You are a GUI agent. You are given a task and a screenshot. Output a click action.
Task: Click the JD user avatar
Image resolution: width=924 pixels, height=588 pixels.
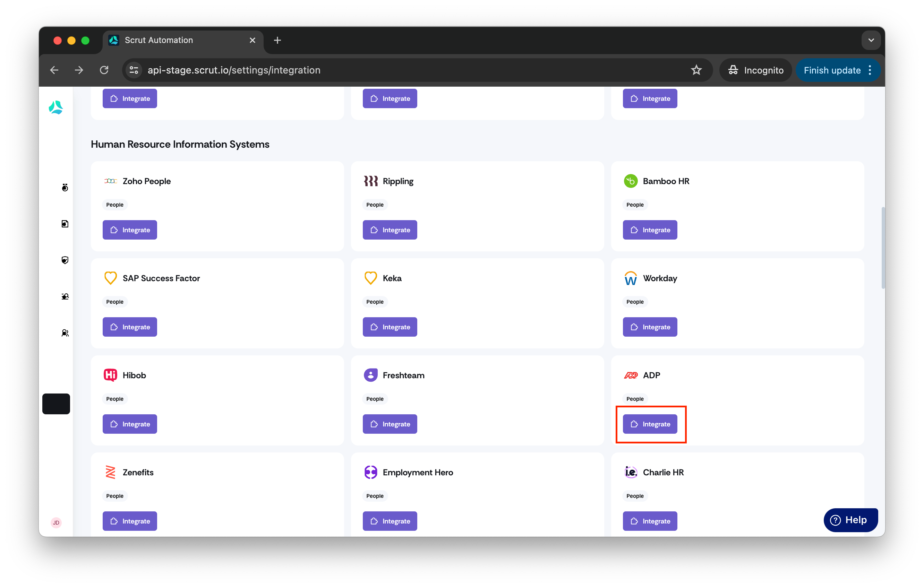tap(57, 522)
